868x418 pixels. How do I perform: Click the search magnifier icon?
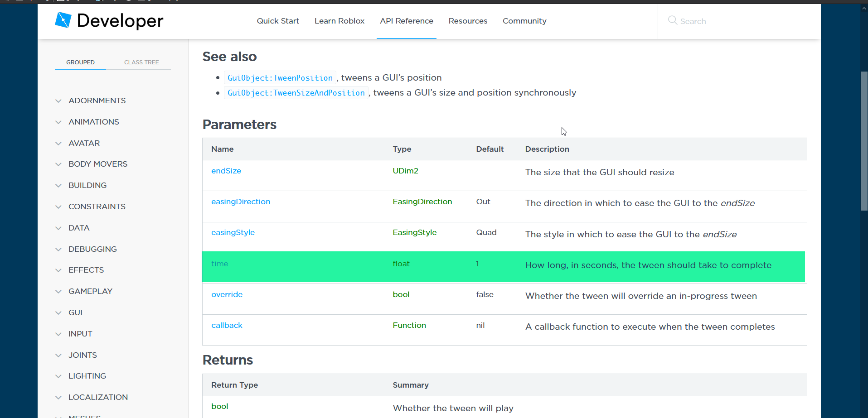(673, 21)
